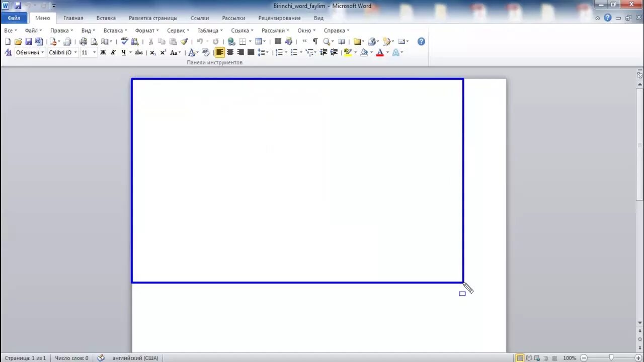Click the Shading paint bucket icon
644x362 pixels.
tap(364, 52)
